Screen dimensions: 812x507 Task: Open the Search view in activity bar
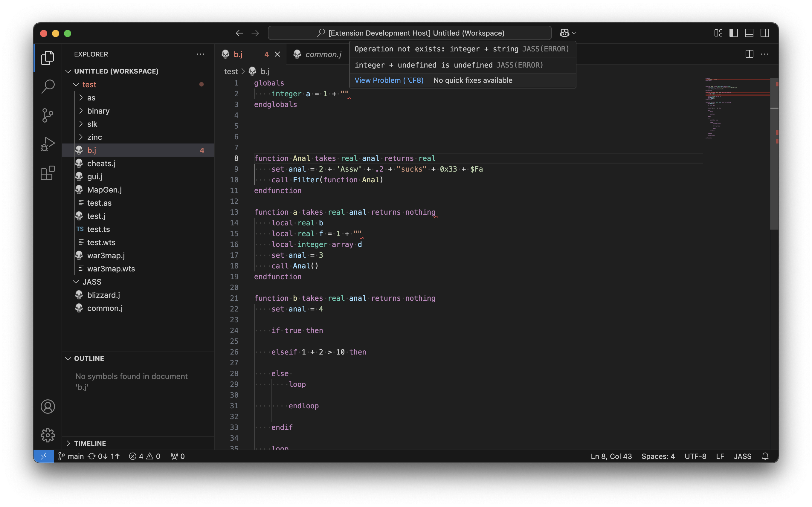tap(48, 86)
